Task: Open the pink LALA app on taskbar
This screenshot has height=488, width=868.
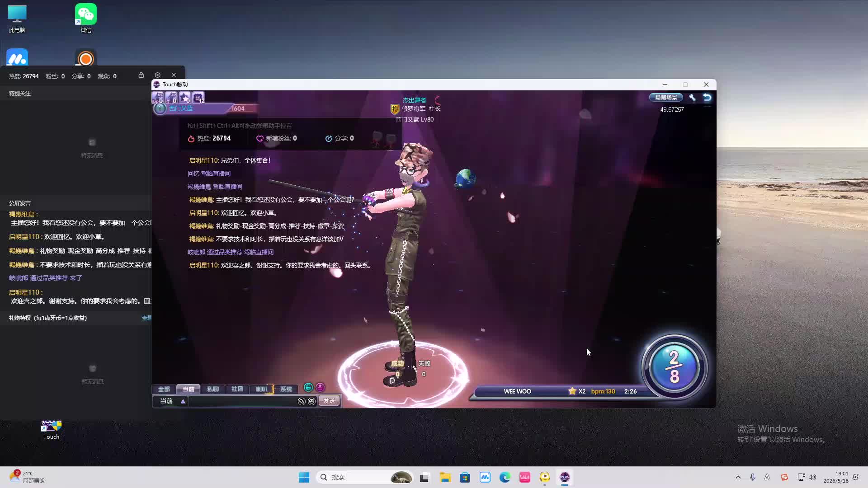Action: click(524, 477)
